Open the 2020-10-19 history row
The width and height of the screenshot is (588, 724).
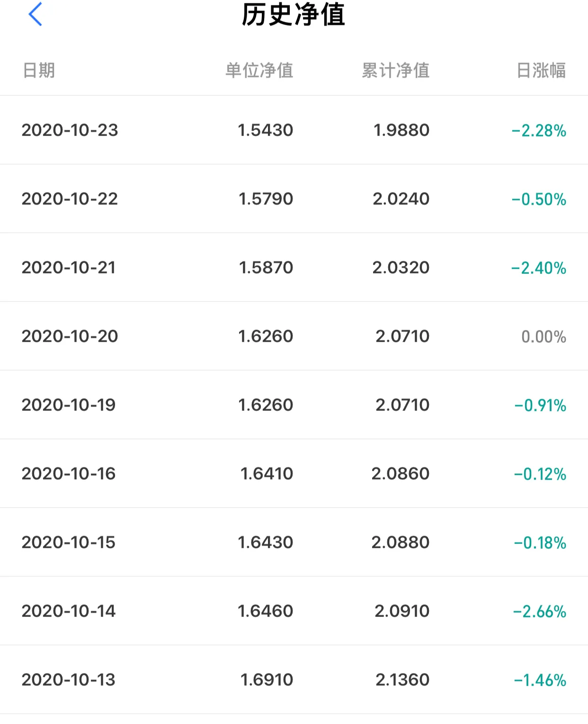pos(294,405)
